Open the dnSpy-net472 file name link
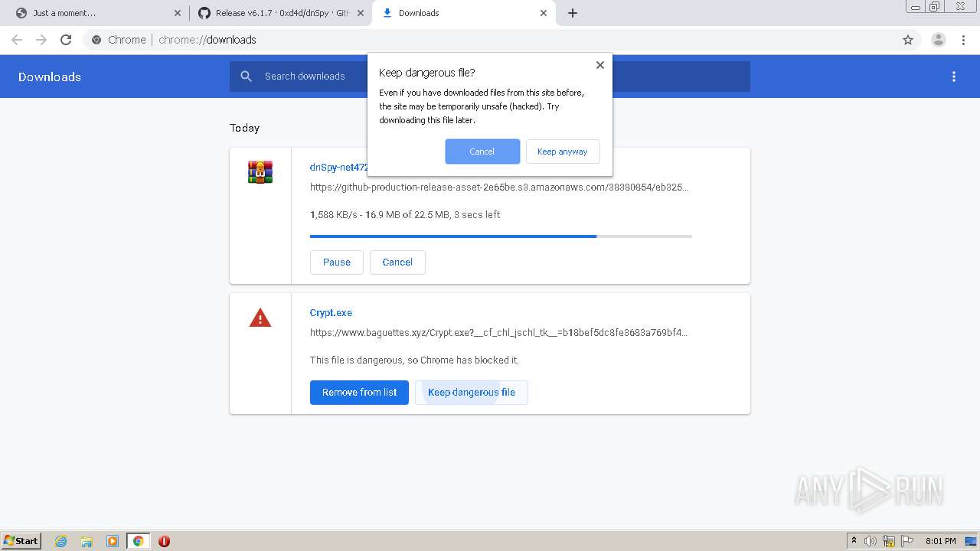 (x=339, y=167)
